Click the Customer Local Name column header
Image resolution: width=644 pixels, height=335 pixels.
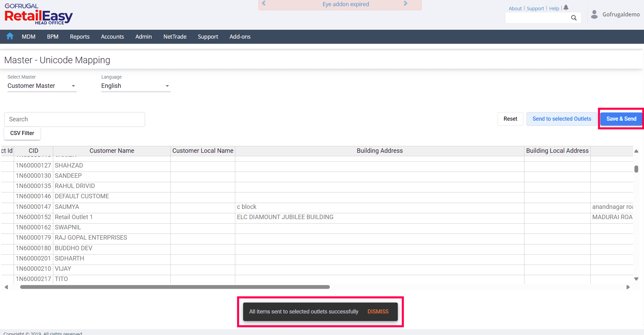point(203,151)
